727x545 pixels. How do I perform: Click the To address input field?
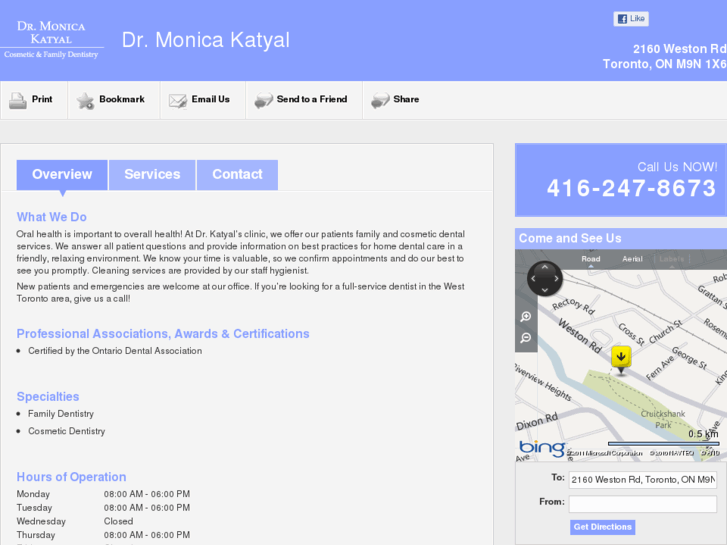point(643,480)
